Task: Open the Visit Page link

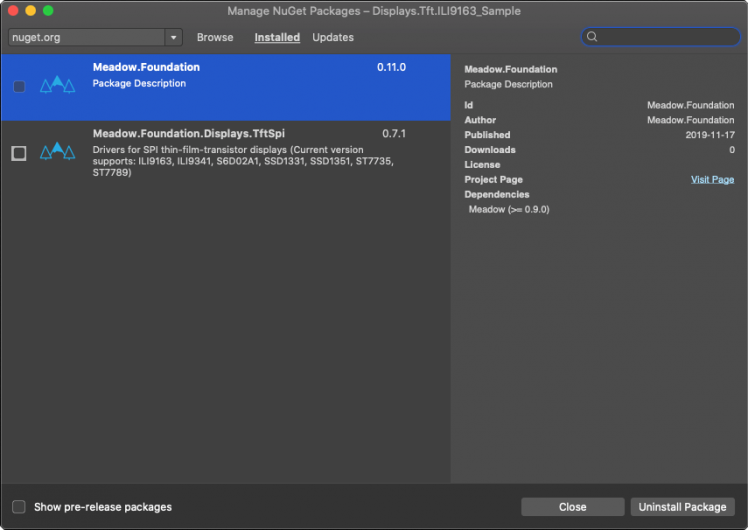Action: tap(712, 179)
